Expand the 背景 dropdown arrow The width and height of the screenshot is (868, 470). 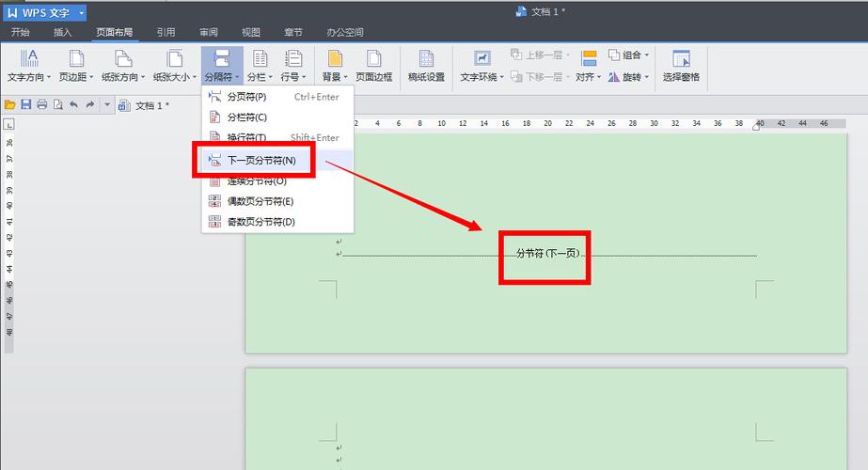(x=345, y=77)
